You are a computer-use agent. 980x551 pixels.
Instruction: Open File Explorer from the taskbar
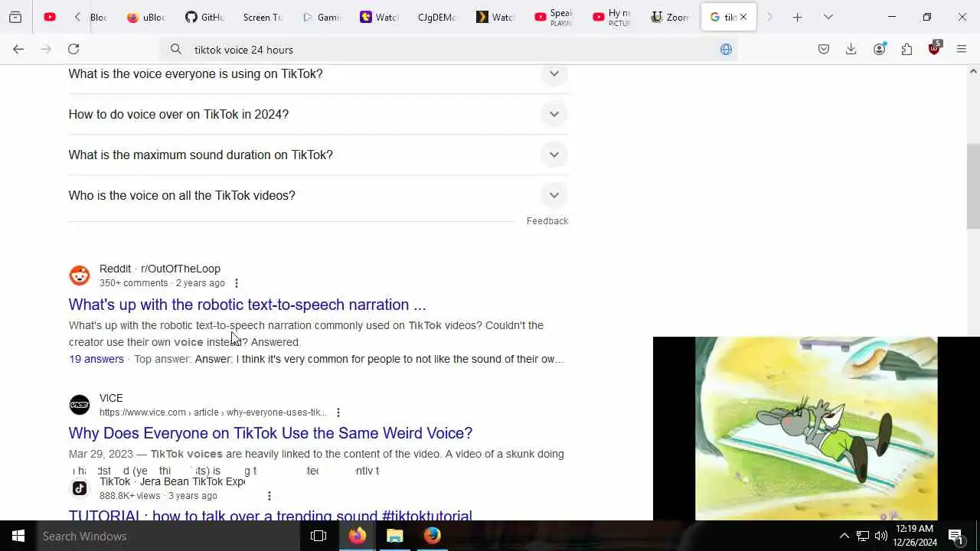[x=395, y=536]
